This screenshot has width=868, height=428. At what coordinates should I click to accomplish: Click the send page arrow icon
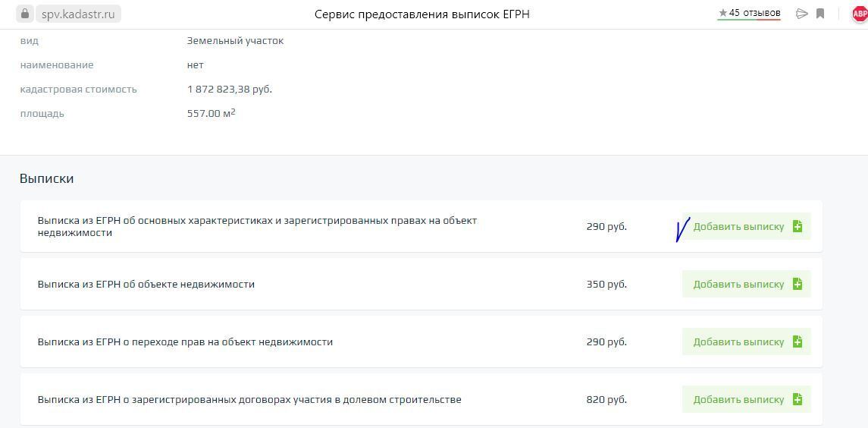(801, 14)
